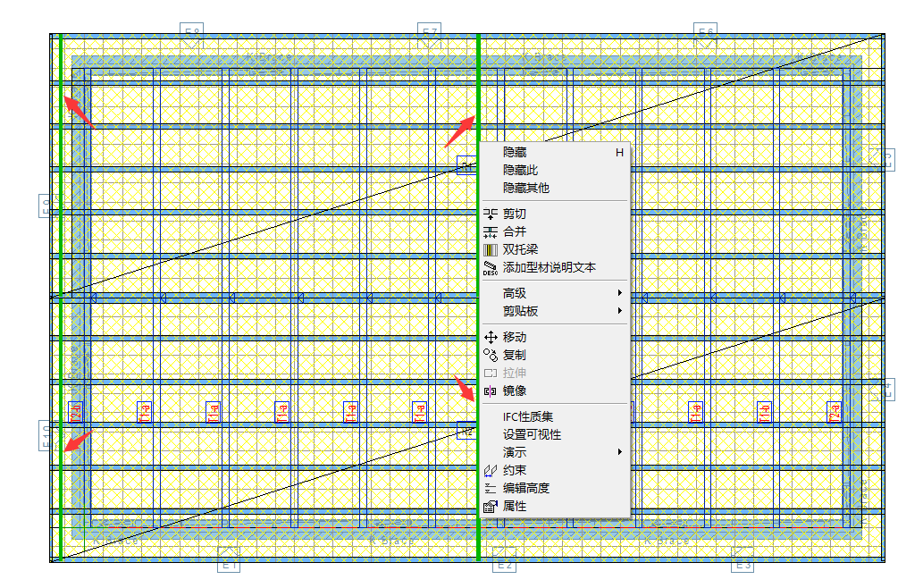Image resolution: width=923 pixels, height=588 pixels.
Task: Select elevation marker E9 on left edge
Action: pyautogui.click(x=49, y=206)
